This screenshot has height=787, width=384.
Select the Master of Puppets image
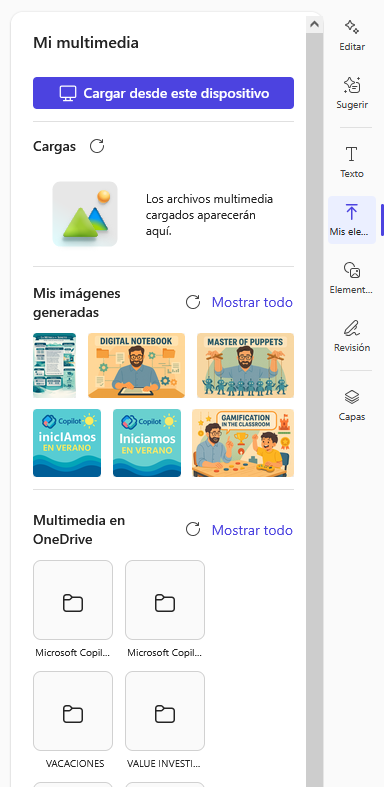pyautogui.click(x=245, y=365)
